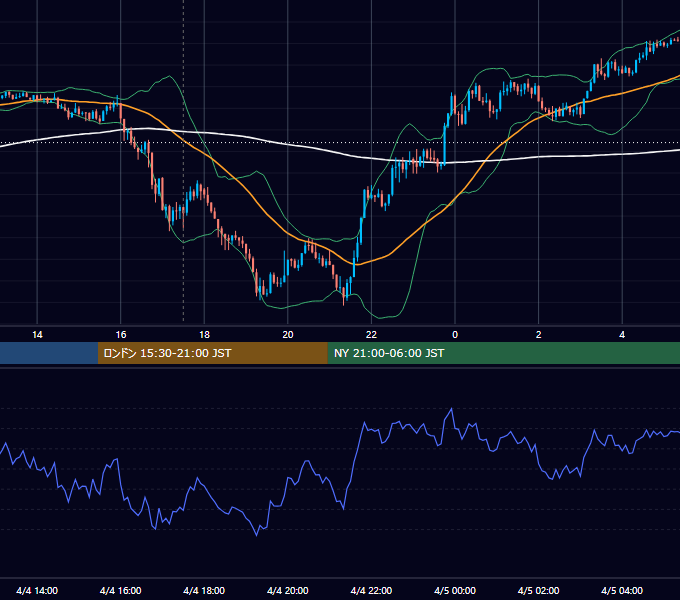Click the 4/5 00:00 label on lower axis
Image resolution: width=680 pixels, height=600 pixels.
tap(455, 590)
